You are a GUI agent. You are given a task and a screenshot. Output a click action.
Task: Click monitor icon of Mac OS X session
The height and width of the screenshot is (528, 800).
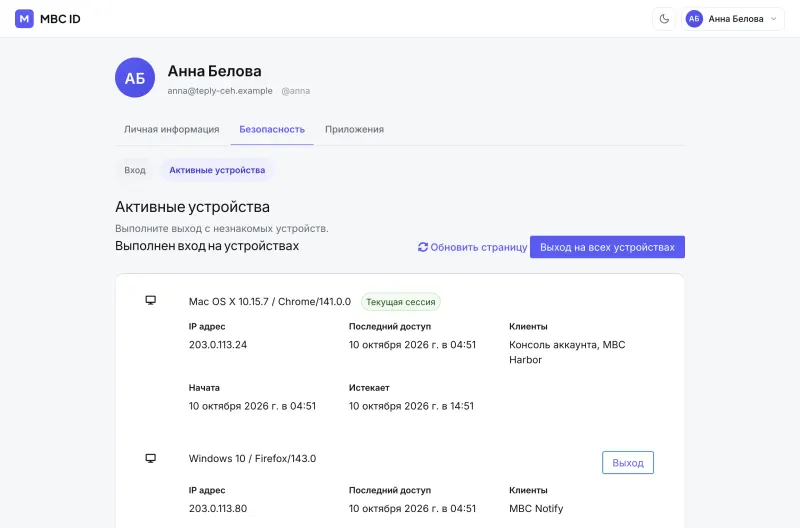click(x=151, y=300)
